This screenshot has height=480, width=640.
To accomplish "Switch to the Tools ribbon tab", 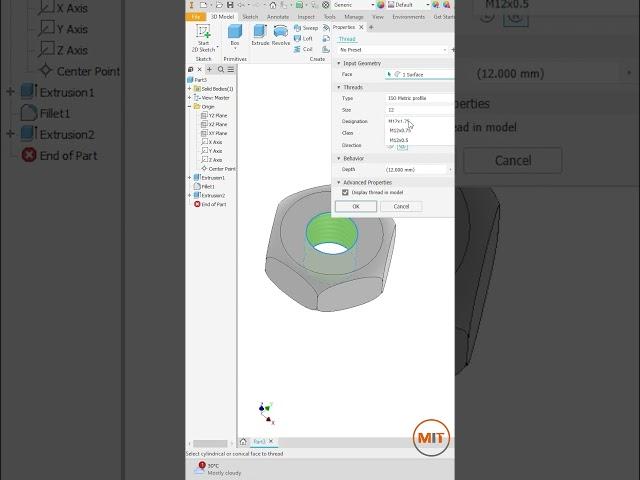I will click(329, 17).
